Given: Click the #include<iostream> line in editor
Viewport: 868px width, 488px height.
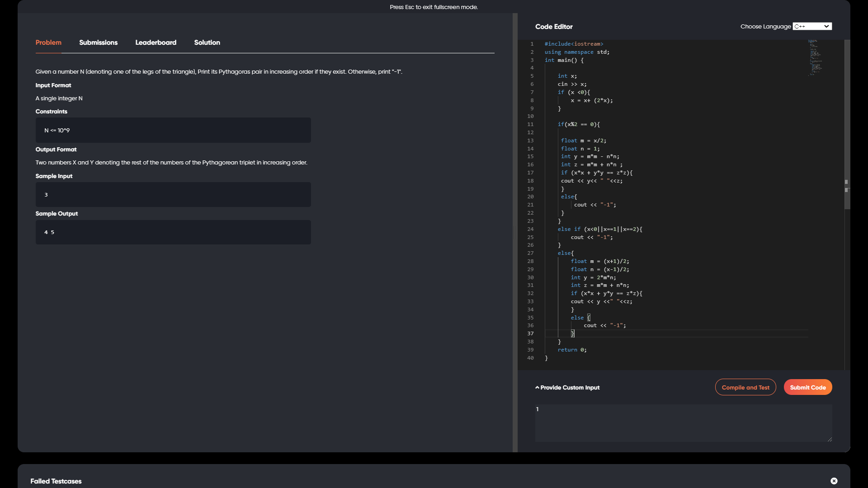Looking at the screenshot, I should (x=574, y=44).
